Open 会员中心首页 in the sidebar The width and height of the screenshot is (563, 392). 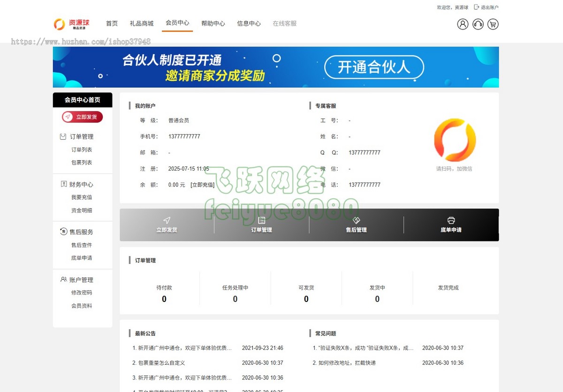(83, 100)
